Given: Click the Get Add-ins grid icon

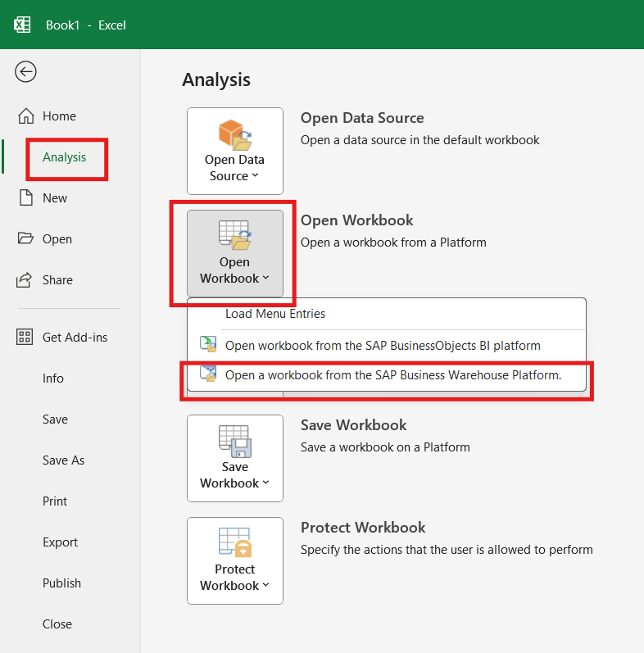Looking at the screenshot, I should (26, 338).
